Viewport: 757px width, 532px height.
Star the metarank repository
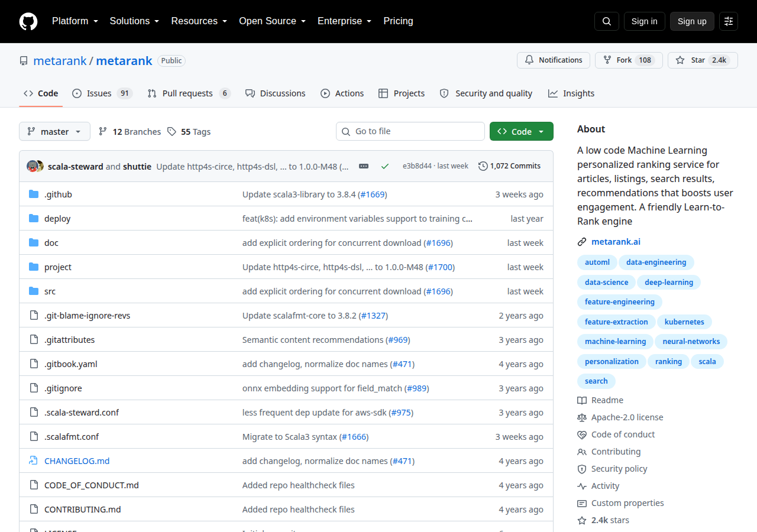click(x=703, y=60)
